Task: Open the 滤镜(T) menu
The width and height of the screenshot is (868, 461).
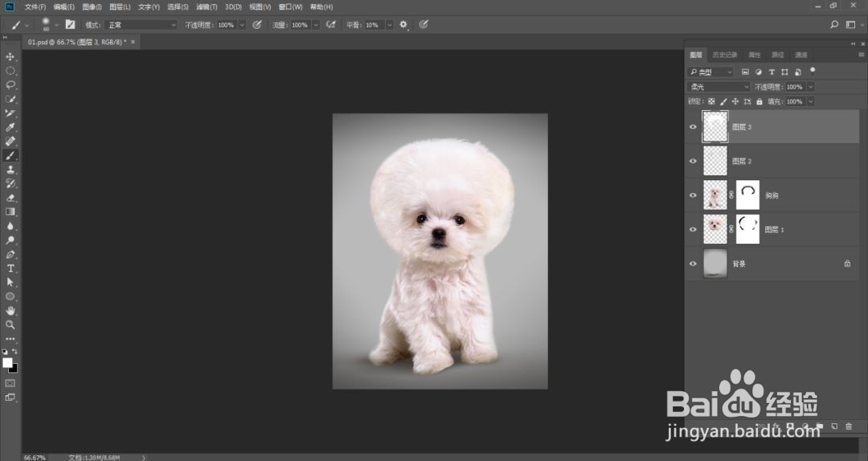Action: click(x=207, y=6)
